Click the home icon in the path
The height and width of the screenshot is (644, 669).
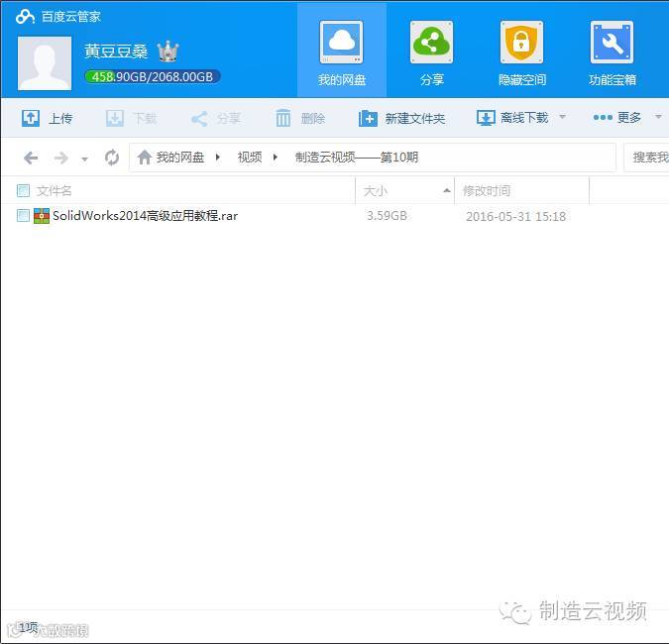[x=145, y=157]
